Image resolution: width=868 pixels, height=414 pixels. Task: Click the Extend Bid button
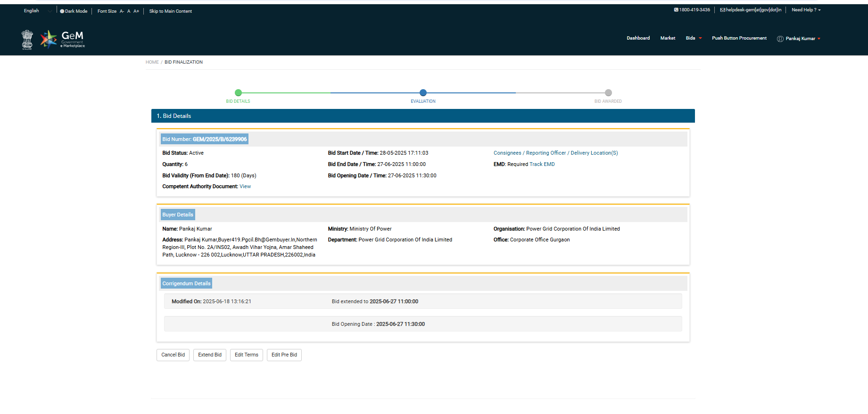210,355
